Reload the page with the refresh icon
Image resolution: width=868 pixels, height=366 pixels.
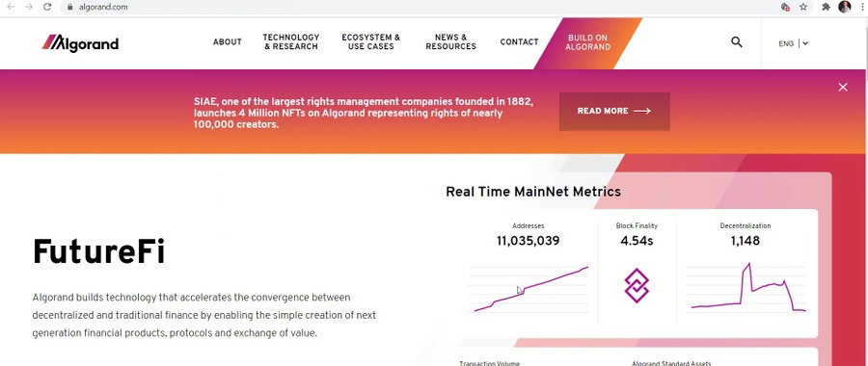47,7
